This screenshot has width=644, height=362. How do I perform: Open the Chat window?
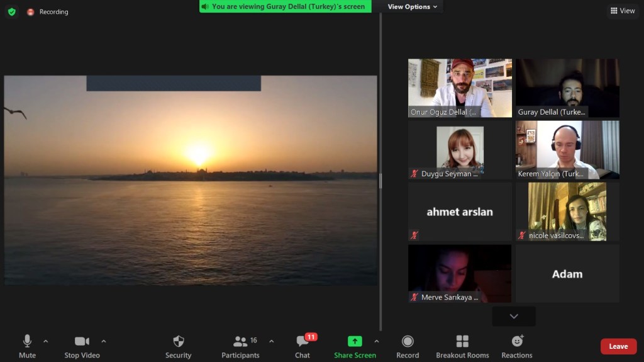(303, 346)
